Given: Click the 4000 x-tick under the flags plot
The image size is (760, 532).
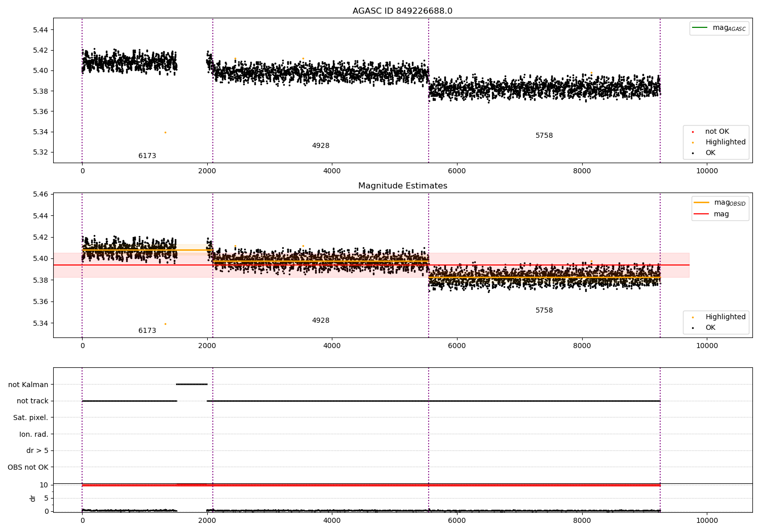Looking at the screenshot, I should point(332,520).
